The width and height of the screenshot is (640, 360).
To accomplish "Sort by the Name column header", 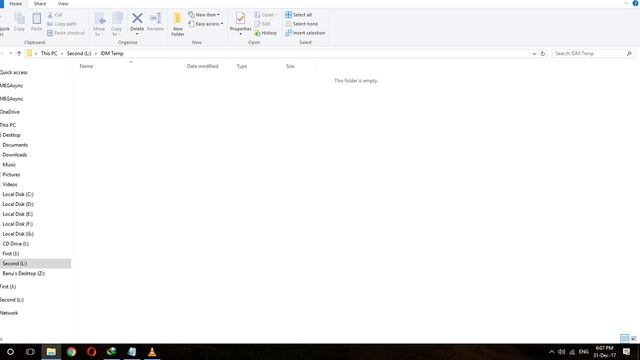I will coord(86,66).
